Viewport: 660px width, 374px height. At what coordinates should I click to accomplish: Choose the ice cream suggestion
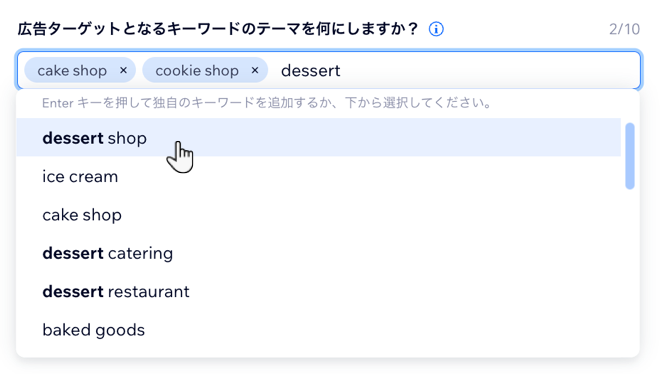[x=318, y=176]
